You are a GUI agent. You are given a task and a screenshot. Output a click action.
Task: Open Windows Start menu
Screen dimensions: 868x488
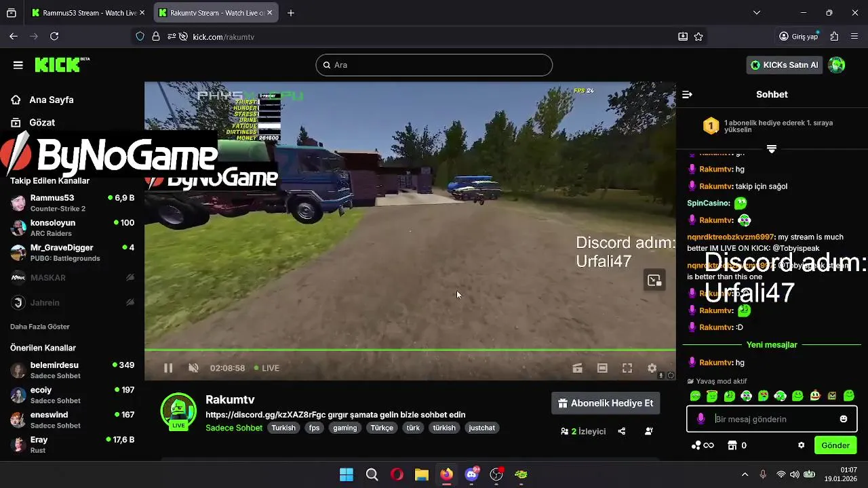(x=347, y=474)
